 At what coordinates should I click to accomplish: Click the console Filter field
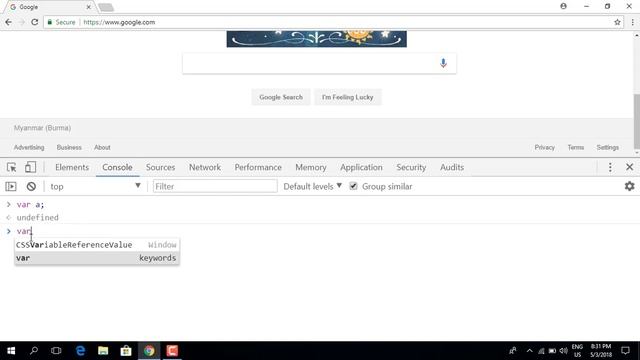click(215, 186)
